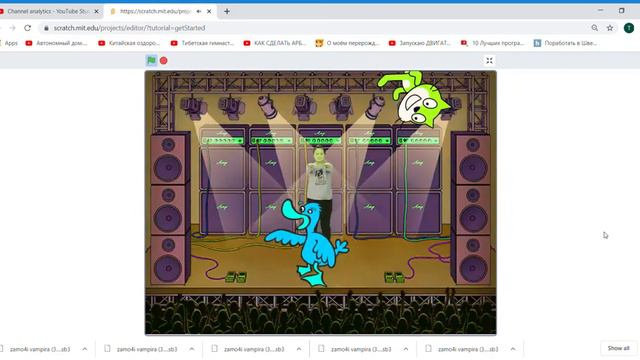
Task: Open the 'Китайская оздоро...' bookmark
Action: pos(129,43)
